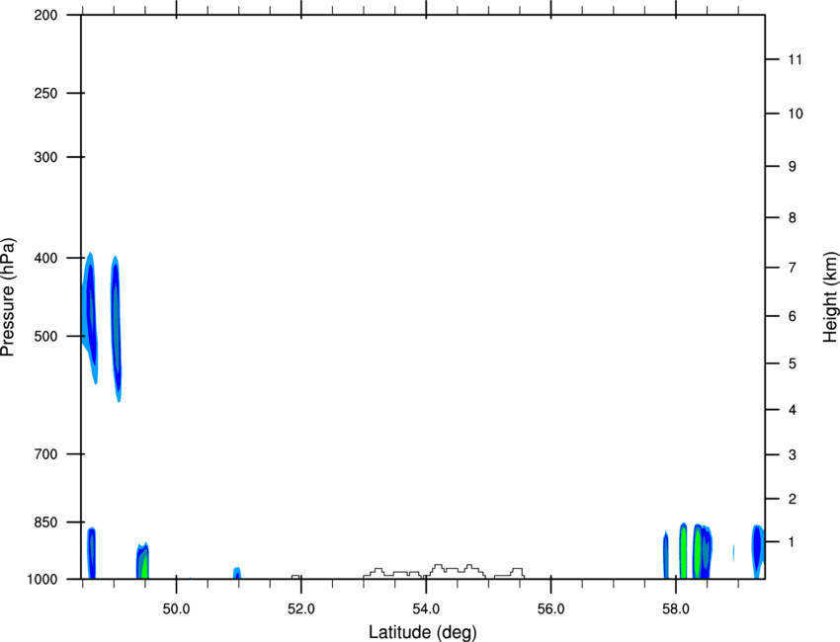Click the 6 km height label

793,316
